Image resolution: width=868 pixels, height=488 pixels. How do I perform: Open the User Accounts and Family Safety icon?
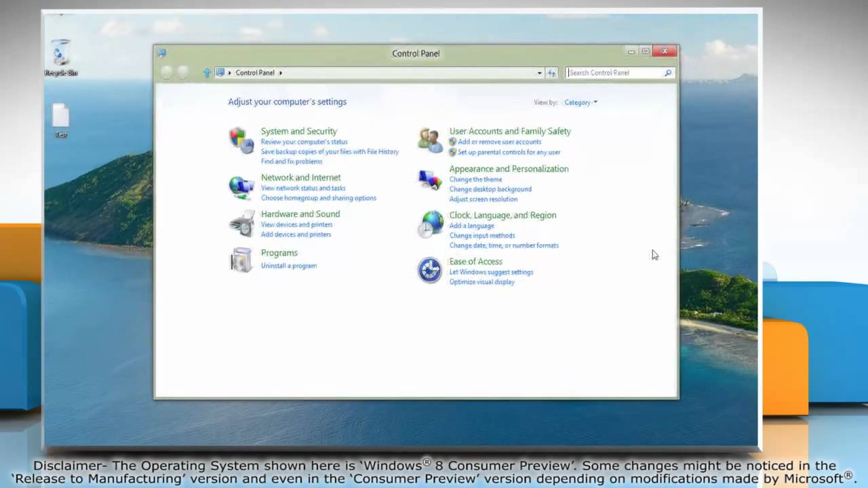(430, 140)
